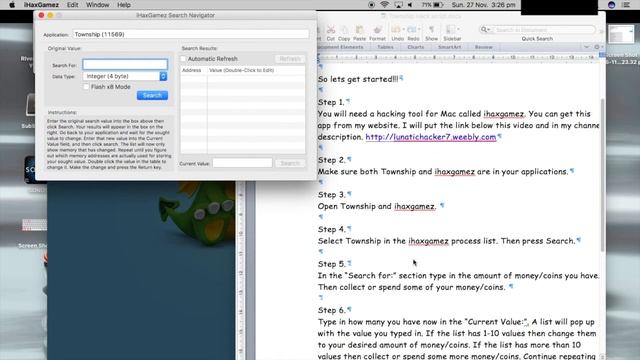This screenshot has height=360, width=640.
Task: Open the Help menu
Action: 124,5
